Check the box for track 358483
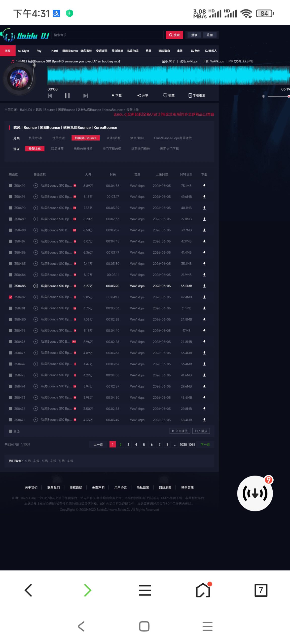290x644 pixels. click(11, 286)
